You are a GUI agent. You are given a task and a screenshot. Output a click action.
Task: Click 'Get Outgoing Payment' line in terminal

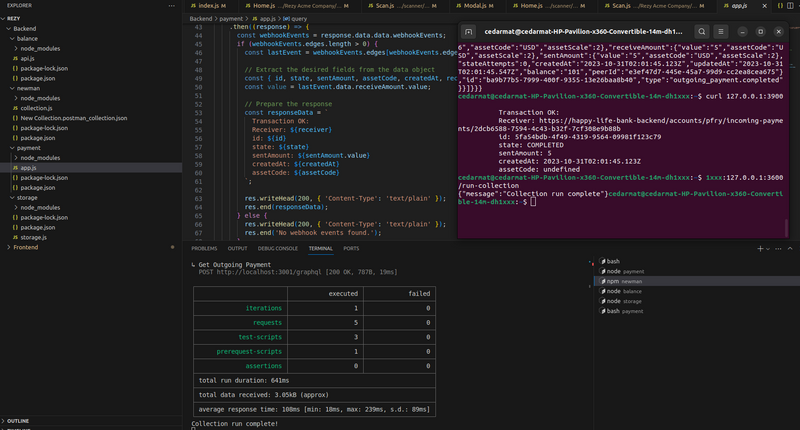(x=235, y=265)
